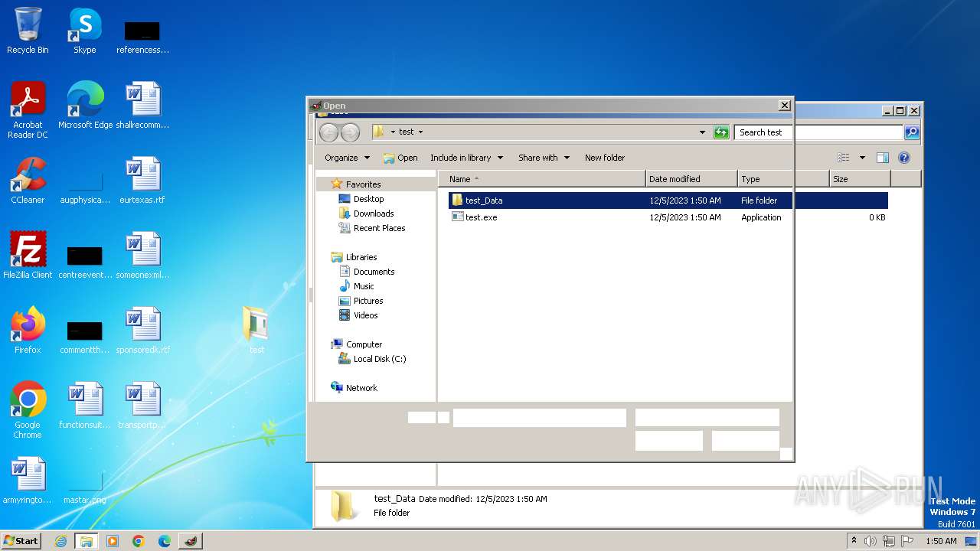Viewport: 980px width, 551px height.
Task: Select Network in navigation pane
Action: pos(361,388)
